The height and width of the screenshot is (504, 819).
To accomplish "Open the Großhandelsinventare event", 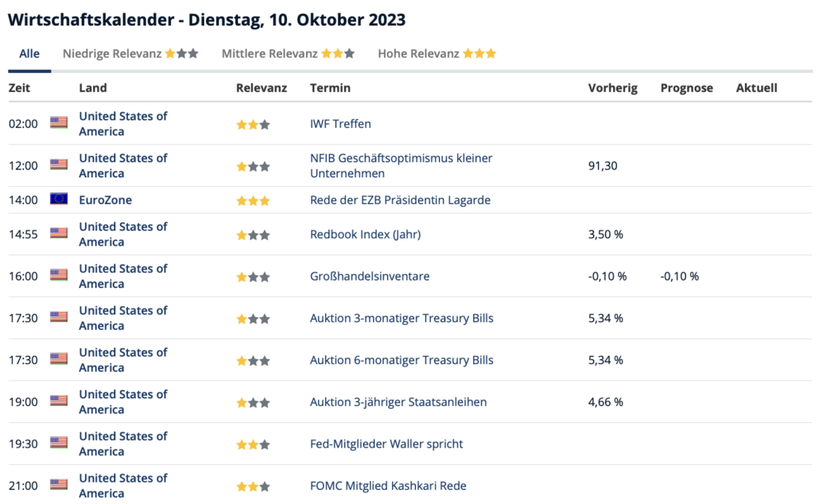I will click(370, 277).
